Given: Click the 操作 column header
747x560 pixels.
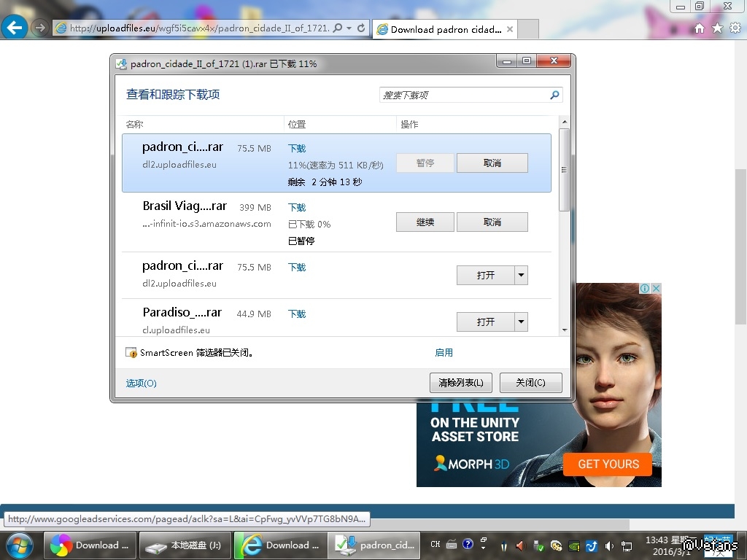Looking at the screenshot, I should point(409,124).
